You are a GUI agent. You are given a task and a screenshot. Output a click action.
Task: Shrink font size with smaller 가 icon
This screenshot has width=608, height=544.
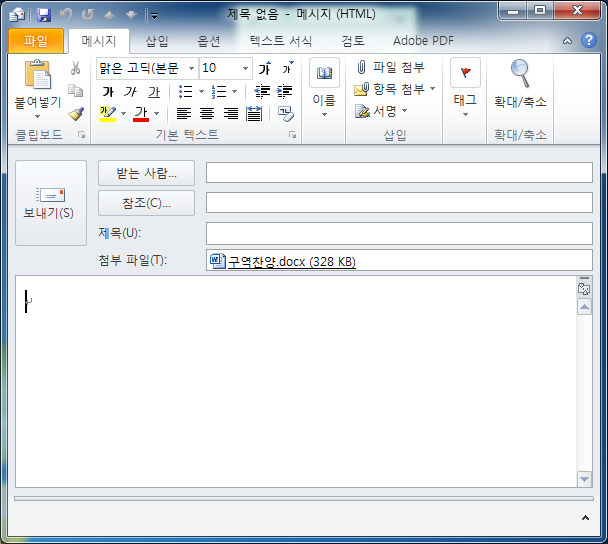coord(288,69)
